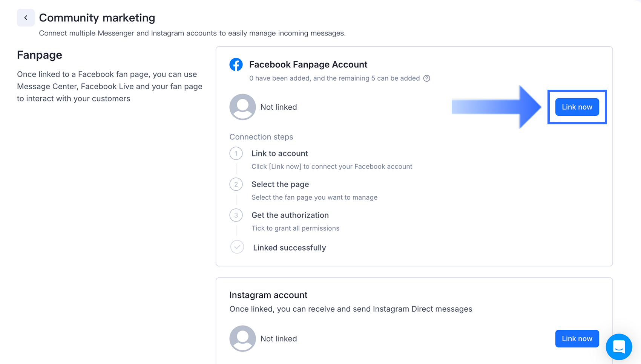Image resolution: width=641 pixels, height=364 pixels.
Task: Select the Community marketing page title
Action: click(97, 18)
